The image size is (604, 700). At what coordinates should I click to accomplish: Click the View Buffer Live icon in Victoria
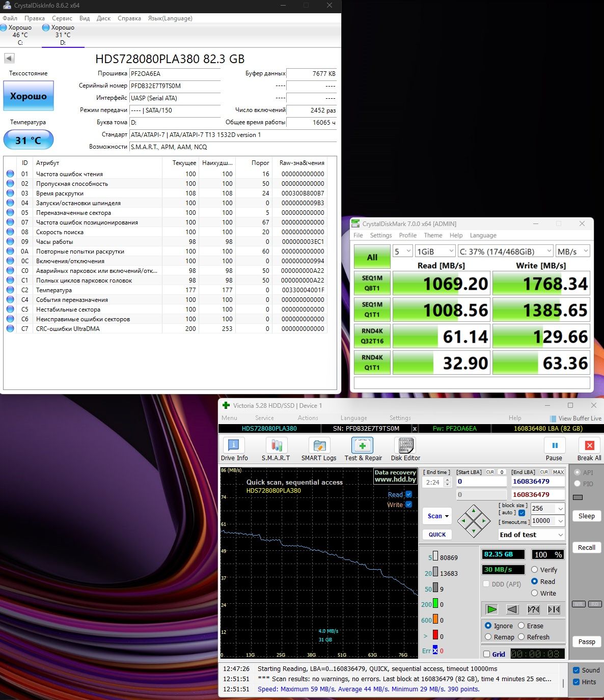(553, 418)
